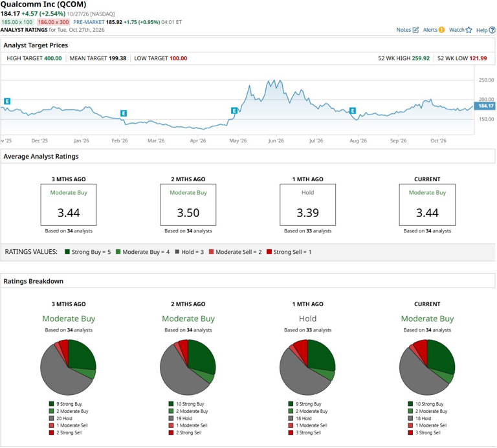Click '20 Hold' legend entry

tap(64, 418)
